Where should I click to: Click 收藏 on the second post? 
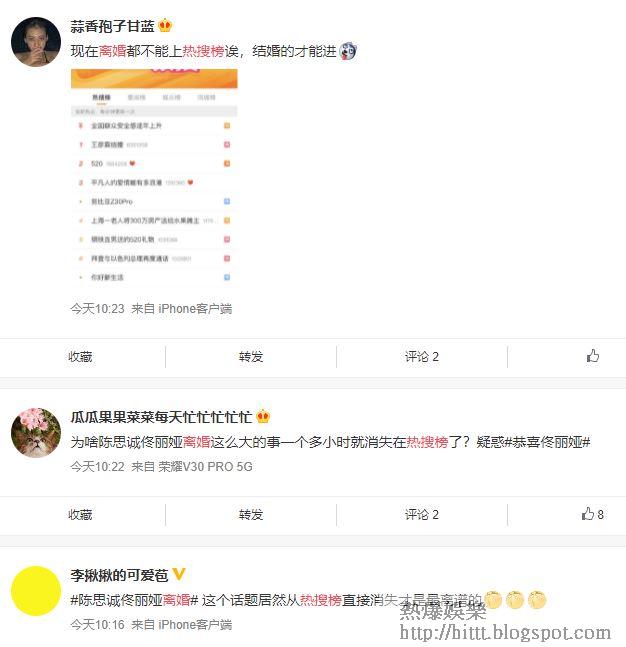click(80, 515)
